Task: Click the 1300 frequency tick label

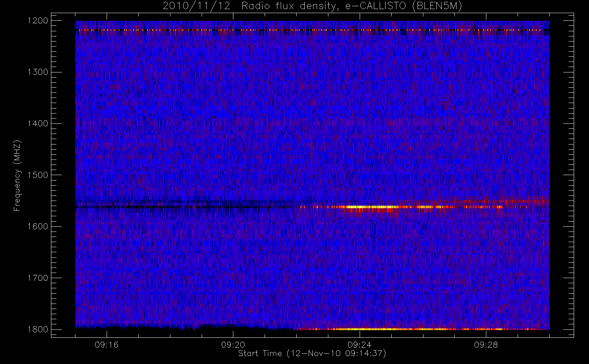Action: [x=38, y=72]
